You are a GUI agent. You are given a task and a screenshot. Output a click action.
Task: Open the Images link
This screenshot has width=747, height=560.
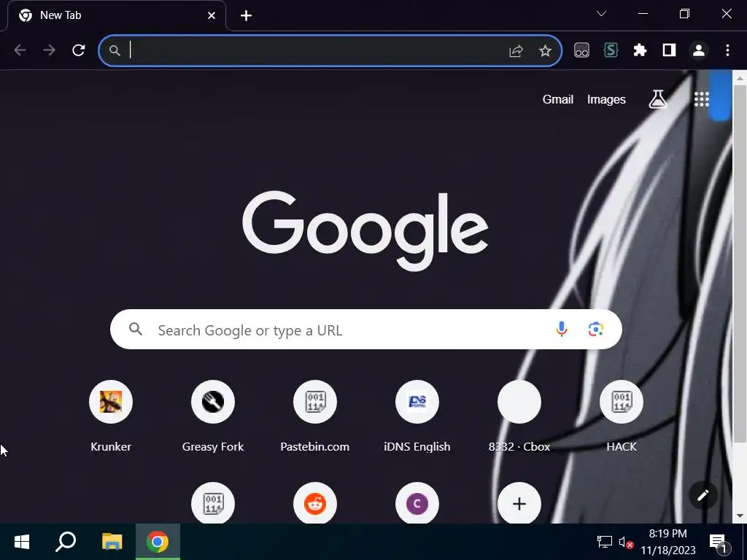click(x=606, y=99)
